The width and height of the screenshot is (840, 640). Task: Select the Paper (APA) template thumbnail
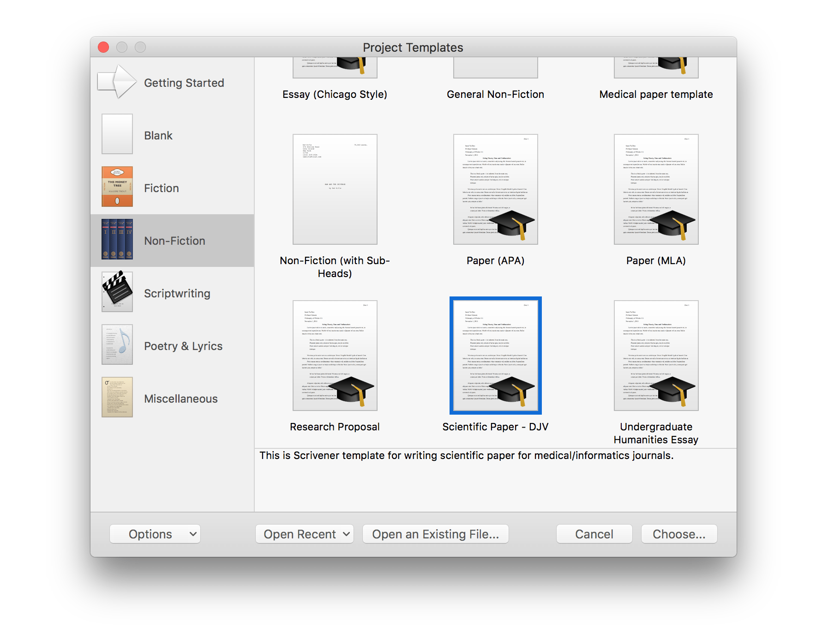(x=496, y=189)
